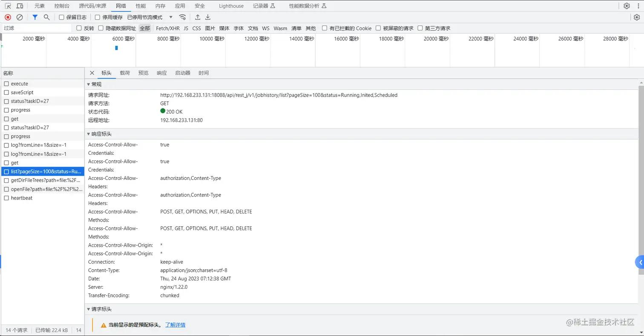This screenshot has width=644, height=336.
Task: Click the nginx/1.22.0 server value
Action: click(x=174, y=287)
